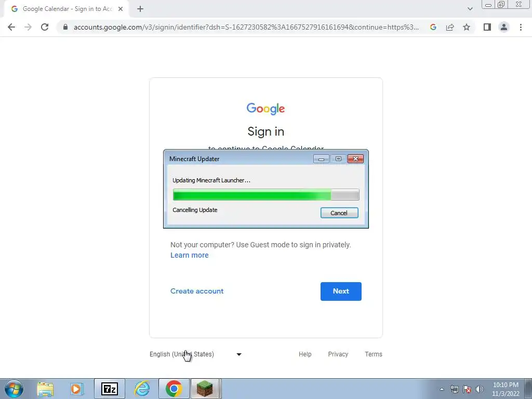Cancel the Minecraft update
The width and height of the screenshot is (532, 399).
click(x=339, y=212)
